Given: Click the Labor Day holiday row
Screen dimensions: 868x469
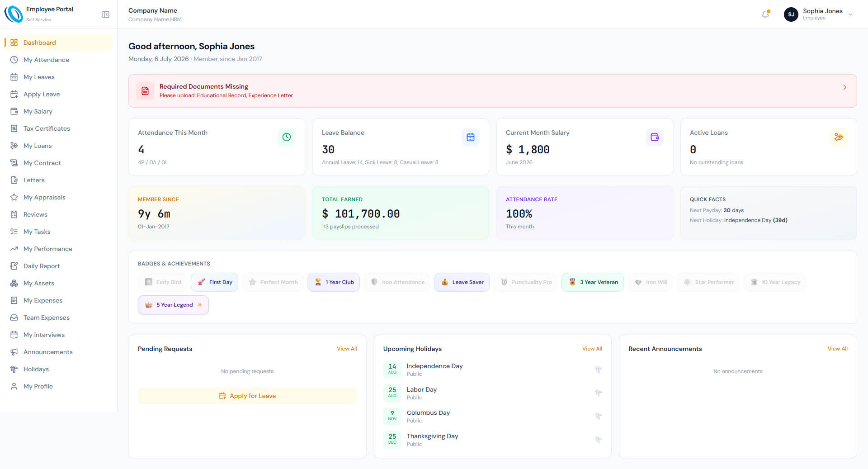Looking at the screenshot, I should (493, 393).
